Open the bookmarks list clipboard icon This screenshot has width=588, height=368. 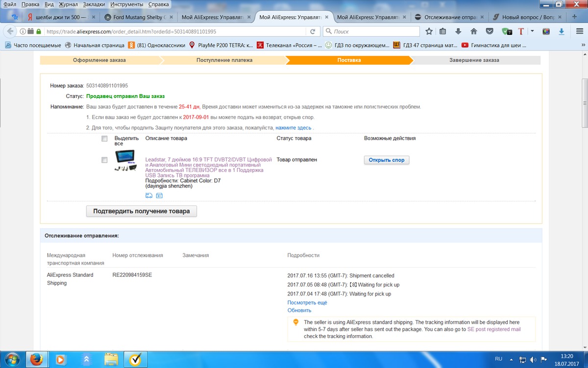click(443, 31)
